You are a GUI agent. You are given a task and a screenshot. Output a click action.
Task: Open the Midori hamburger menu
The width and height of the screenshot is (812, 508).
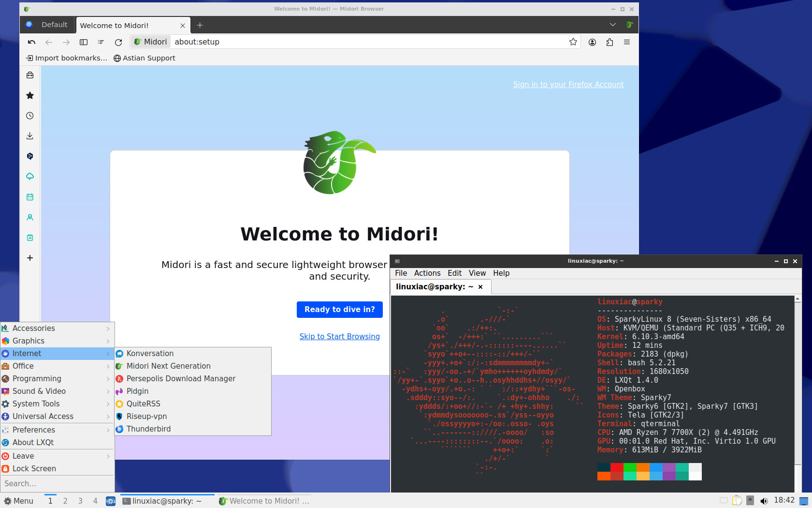pyautogui.click(x=627, y=42)
